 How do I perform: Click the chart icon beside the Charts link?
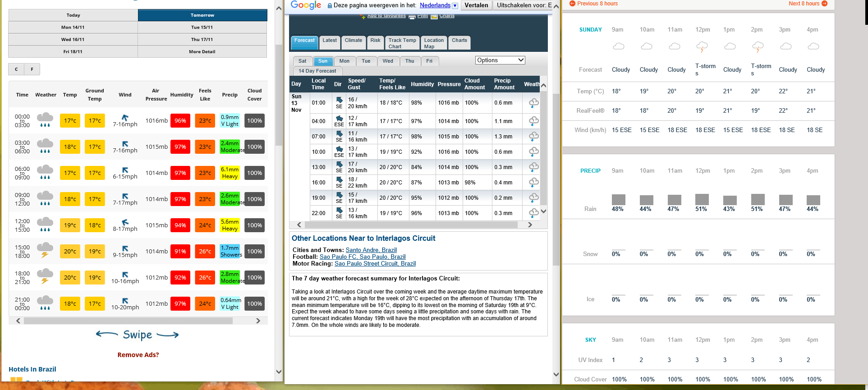pyautogui.click(x=434, y=17)
